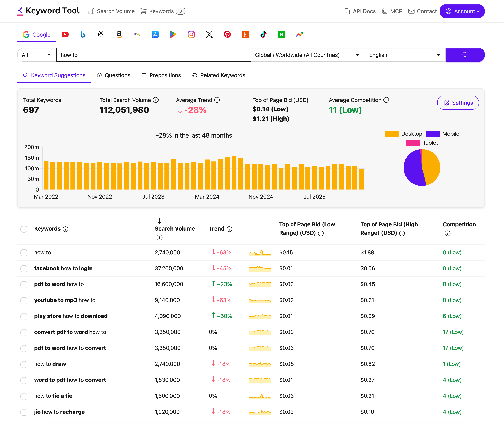Click the Perplexity-style snowflake source icon
504x424 pixels.
click(101, 34)
